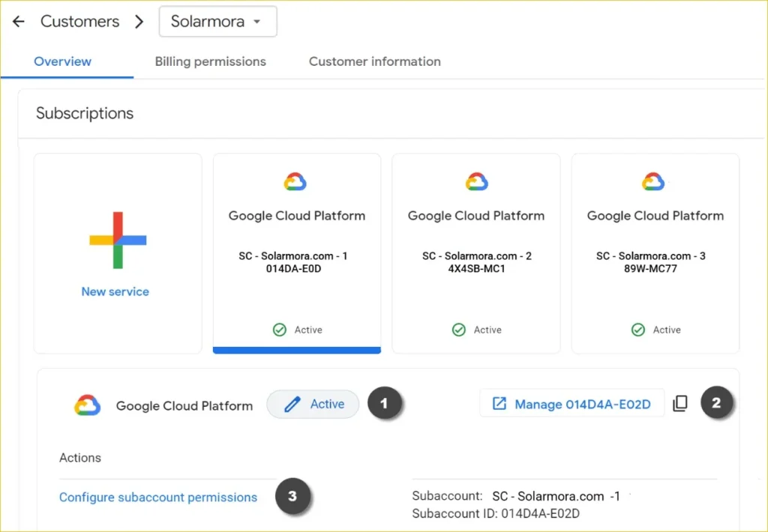Open the Solarmora customer dropdown
Image resolution: width=768 pixels, height=532 pixels.
pos(217,22)
